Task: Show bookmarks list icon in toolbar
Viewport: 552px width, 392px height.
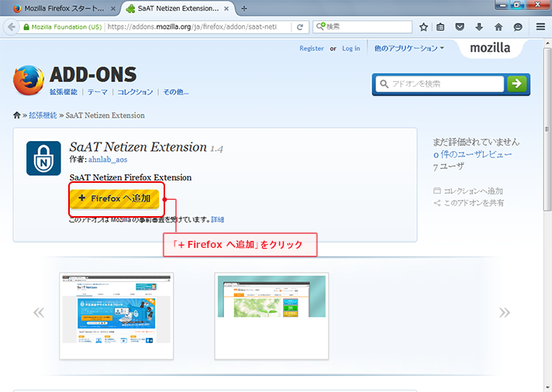Action: pyautogui.click(x=440, y=27)
